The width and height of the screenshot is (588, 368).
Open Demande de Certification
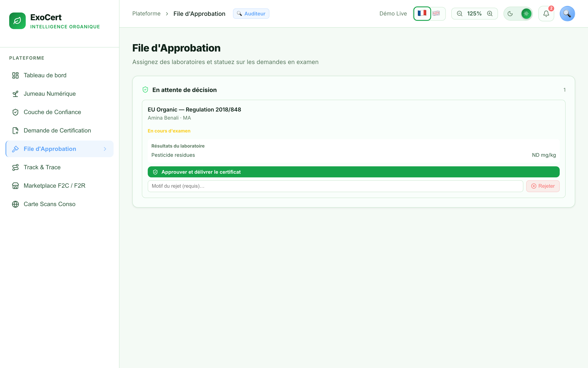pyautogui.click(x=60, y=130)
